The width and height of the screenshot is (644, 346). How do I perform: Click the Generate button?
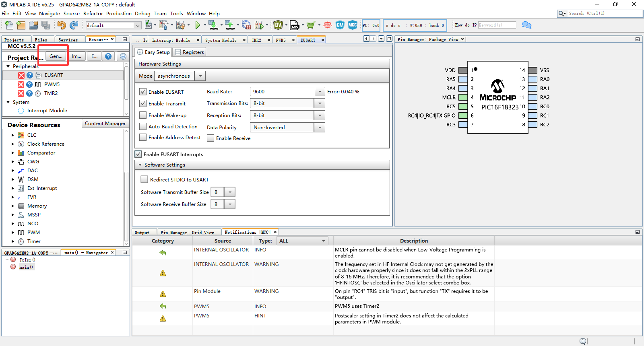[x=56, y=56]
